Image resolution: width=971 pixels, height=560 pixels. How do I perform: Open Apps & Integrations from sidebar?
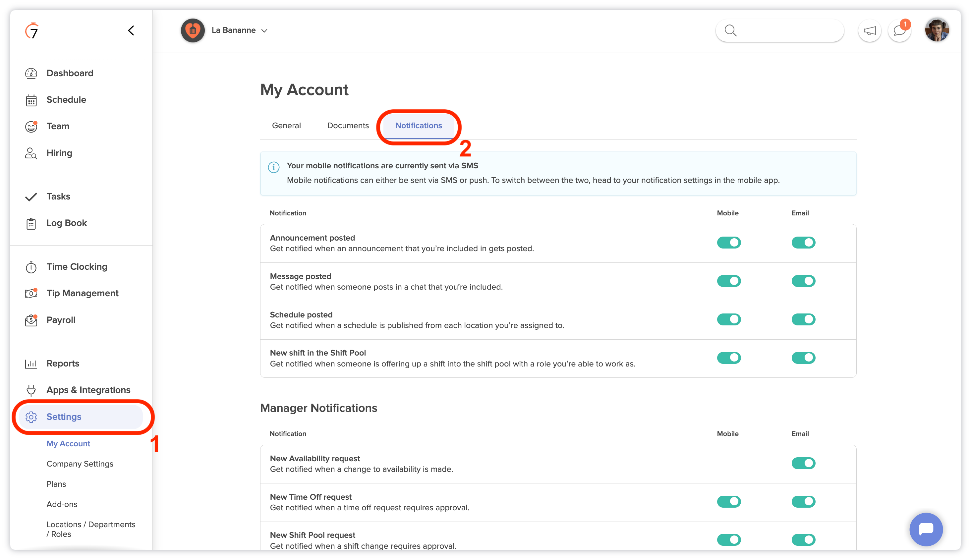click(88, 390)
